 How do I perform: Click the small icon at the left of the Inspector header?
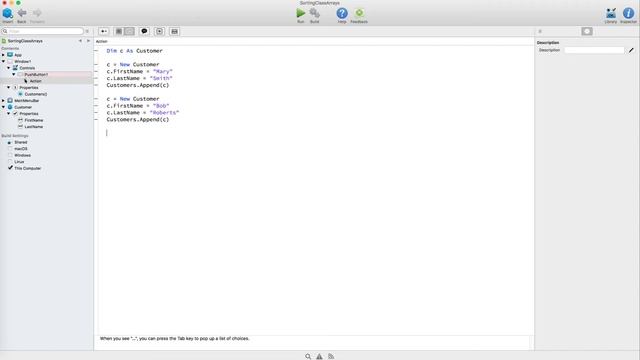point(540,31)
